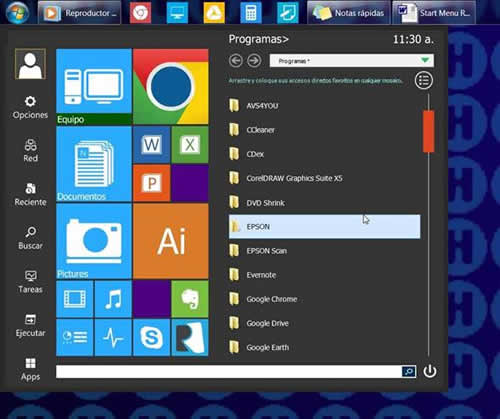Open the CCleaner folder
This screenshot has height=419, width=500.
point(324,130)
